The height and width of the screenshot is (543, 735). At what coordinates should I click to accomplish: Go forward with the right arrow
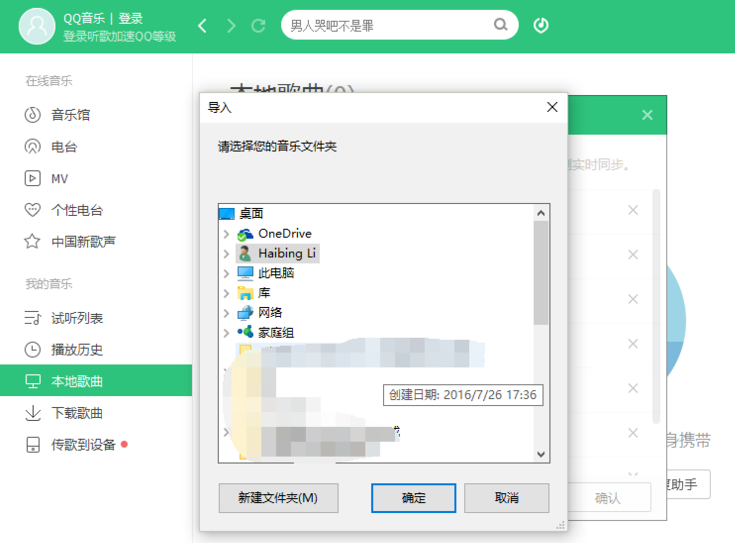(231, 25)
